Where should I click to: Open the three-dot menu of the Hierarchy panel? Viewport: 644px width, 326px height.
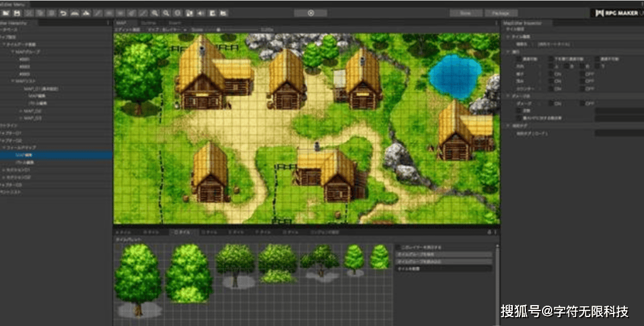[x=108, y=23]
